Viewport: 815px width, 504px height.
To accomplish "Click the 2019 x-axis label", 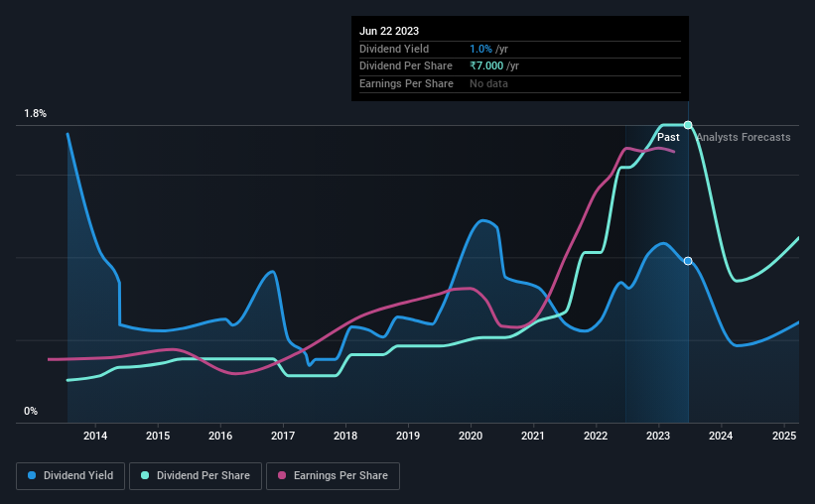I will (408, 436).
